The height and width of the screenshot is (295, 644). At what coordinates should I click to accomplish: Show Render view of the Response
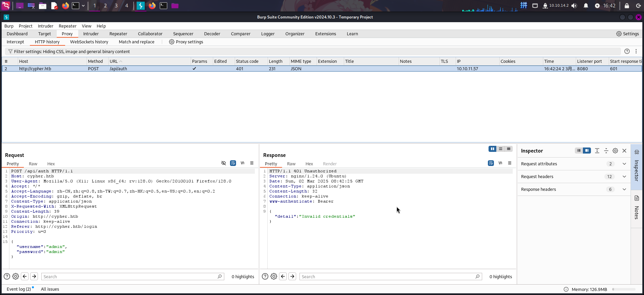point(330,164)
